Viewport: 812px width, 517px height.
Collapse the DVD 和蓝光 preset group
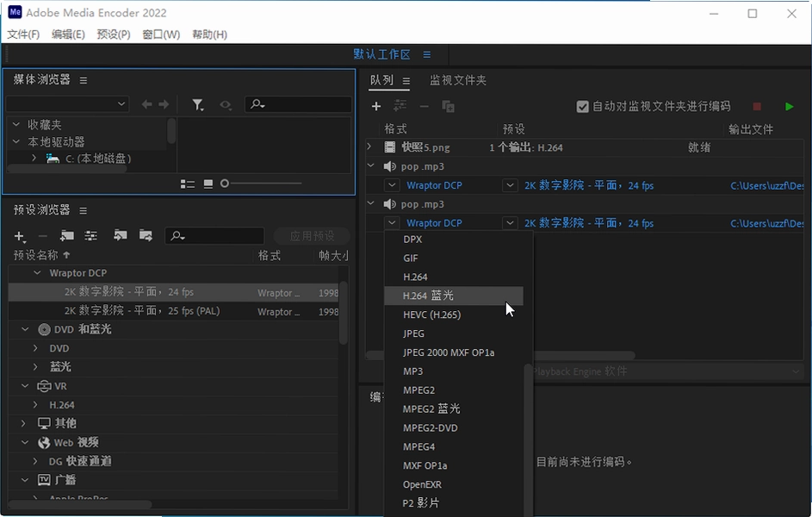(x=25, y=329)
